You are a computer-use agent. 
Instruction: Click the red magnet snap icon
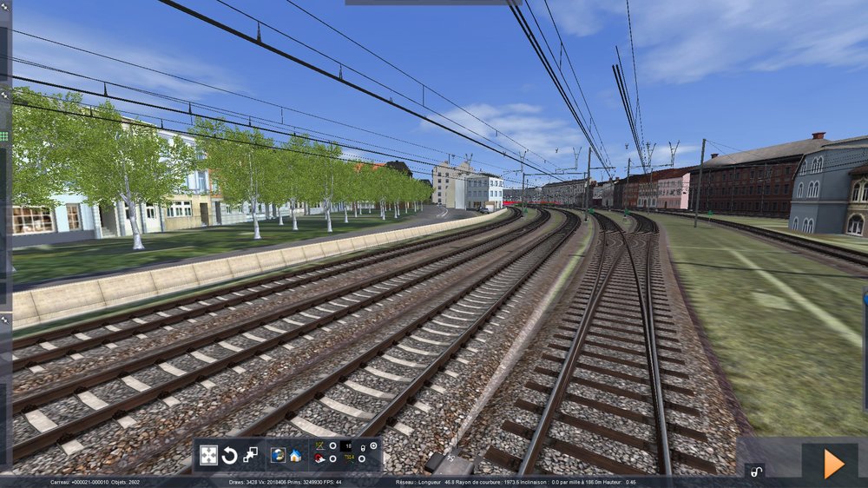320,458
